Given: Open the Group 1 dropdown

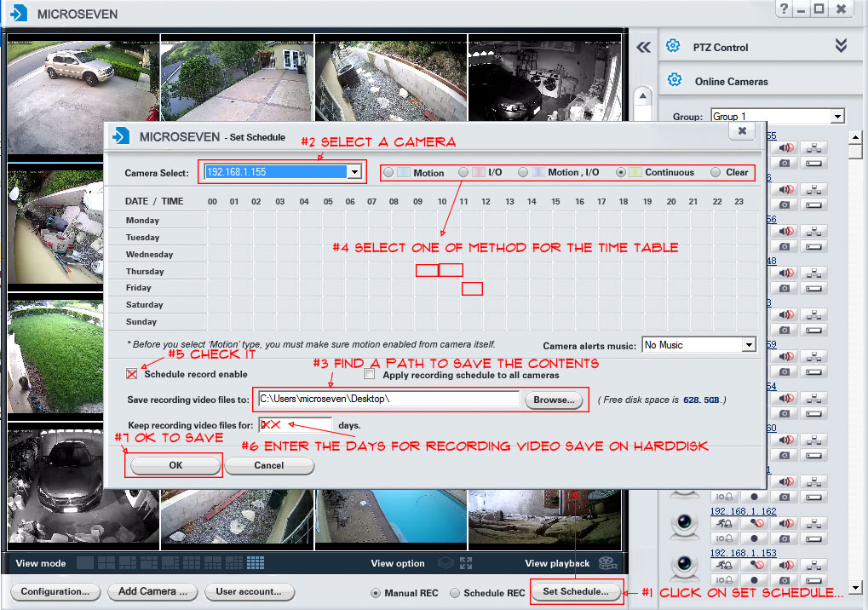Looking at the screenshot, I should point(837,116).
